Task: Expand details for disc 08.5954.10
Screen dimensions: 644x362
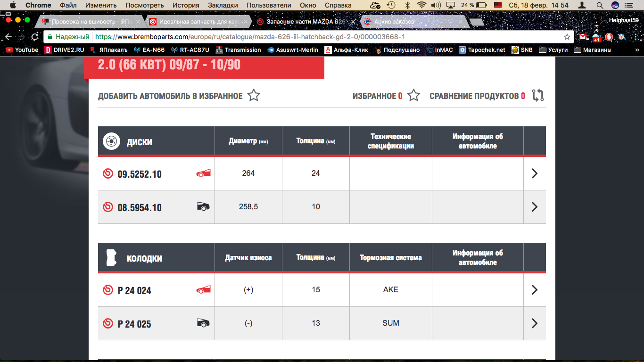Action: point(535,206)
